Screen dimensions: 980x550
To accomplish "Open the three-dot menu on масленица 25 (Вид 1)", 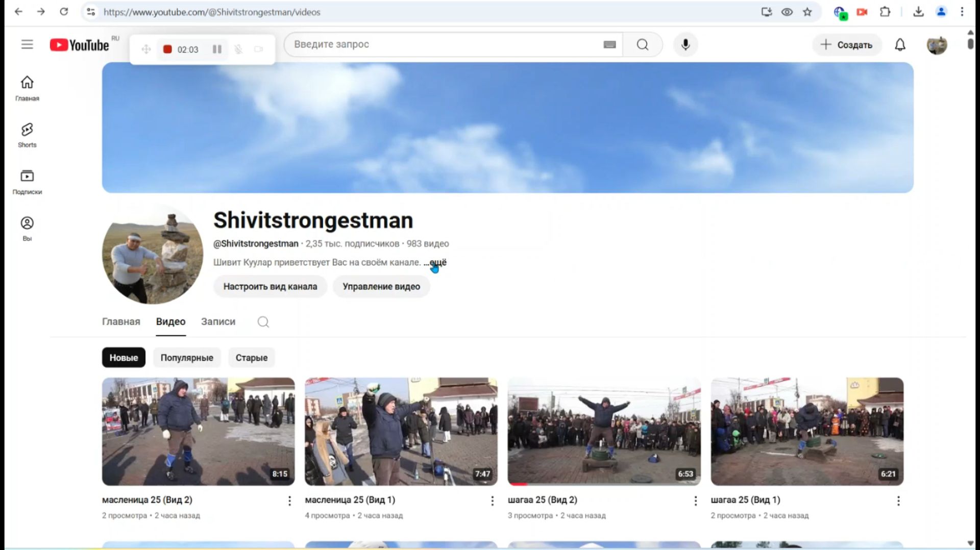I will [492, 501].
